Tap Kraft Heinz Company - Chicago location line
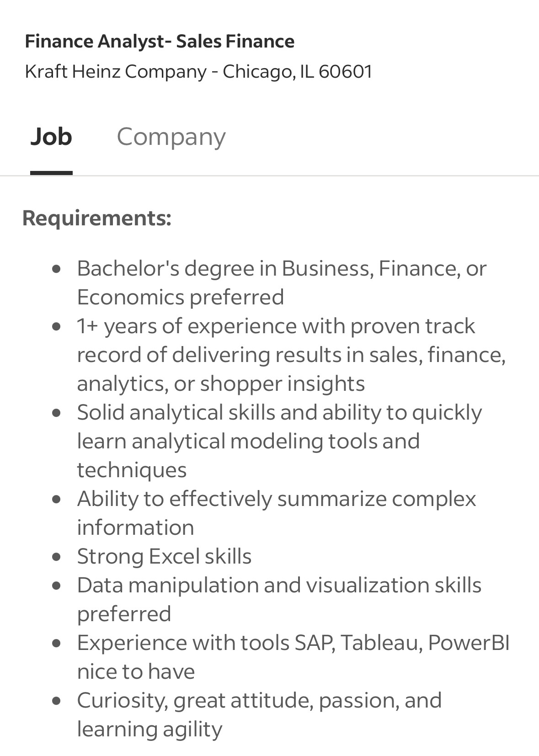This screenshot has height=756, width=539. 198,71
